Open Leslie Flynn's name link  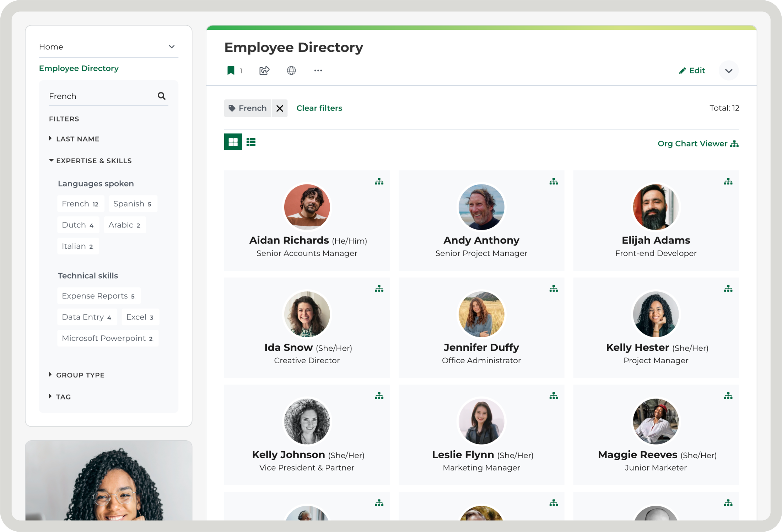[x=463, y=455]
